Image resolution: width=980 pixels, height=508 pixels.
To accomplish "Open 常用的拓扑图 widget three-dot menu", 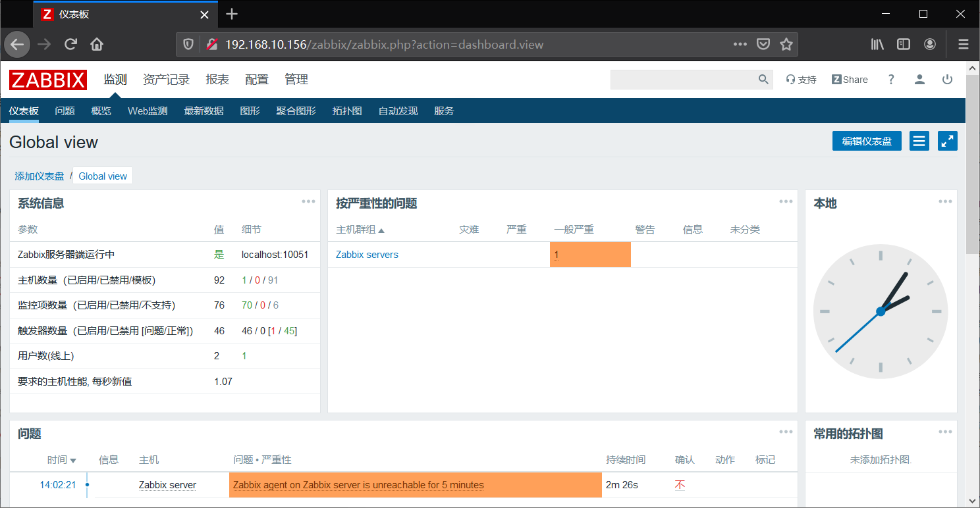I will click(x=945, y=432).
